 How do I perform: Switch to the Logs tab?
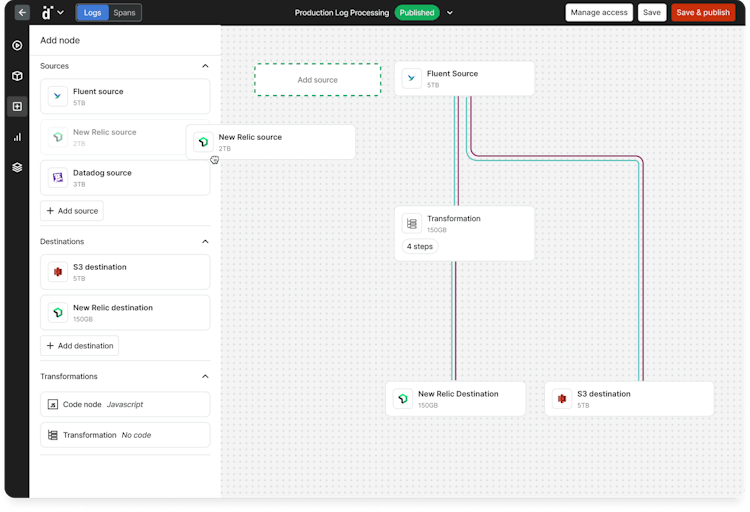92,13
